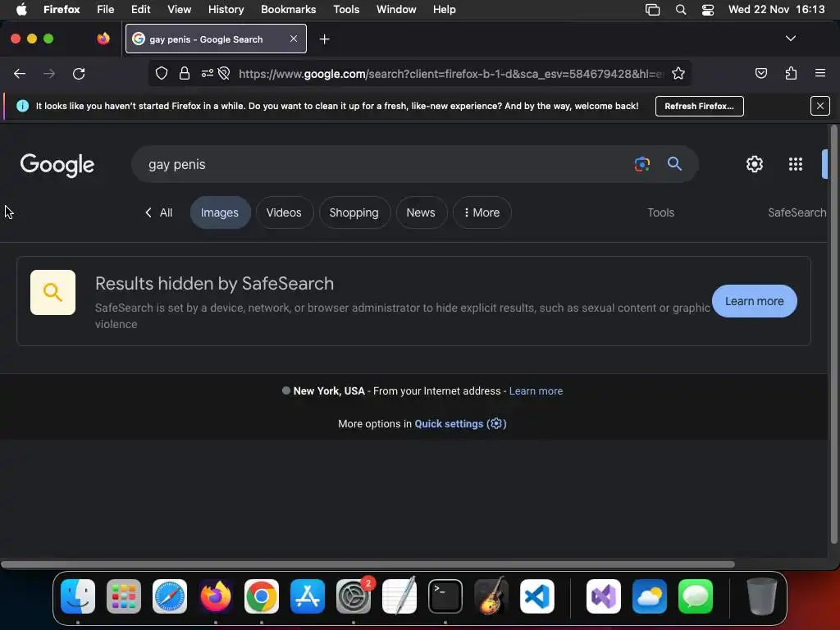Viewport: 840px width, 630px height.
Task: Open the Apple menu
Action: (x=21, y=10)
